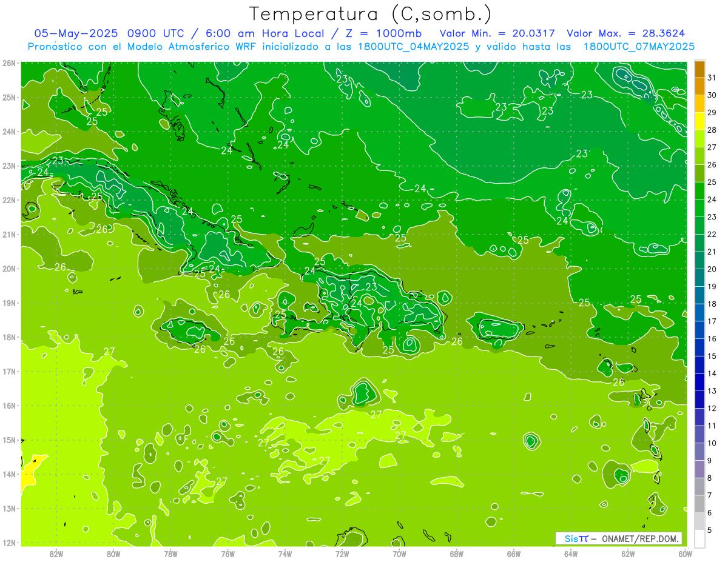This screenshot has height=562, width=728.
Task: Click the yellow legend band between 28 and 29
Action: 699,121
